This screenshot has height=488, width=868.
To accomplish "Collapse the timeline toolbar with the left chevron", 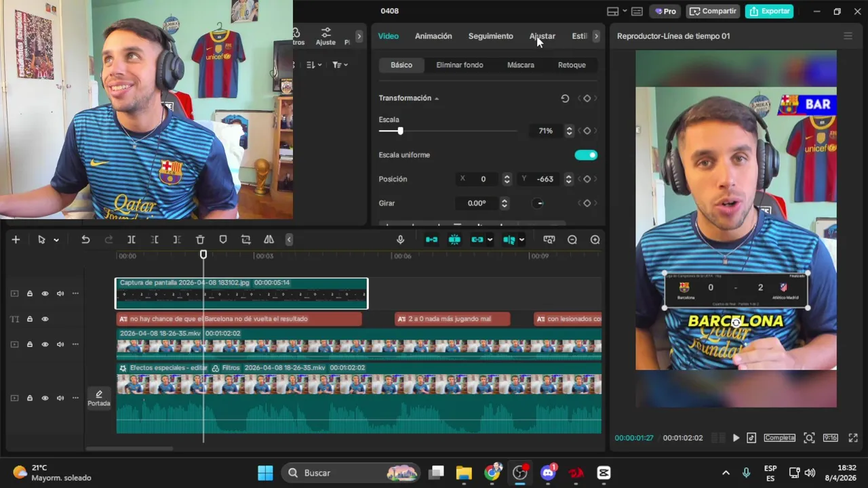I will point(289,239).
